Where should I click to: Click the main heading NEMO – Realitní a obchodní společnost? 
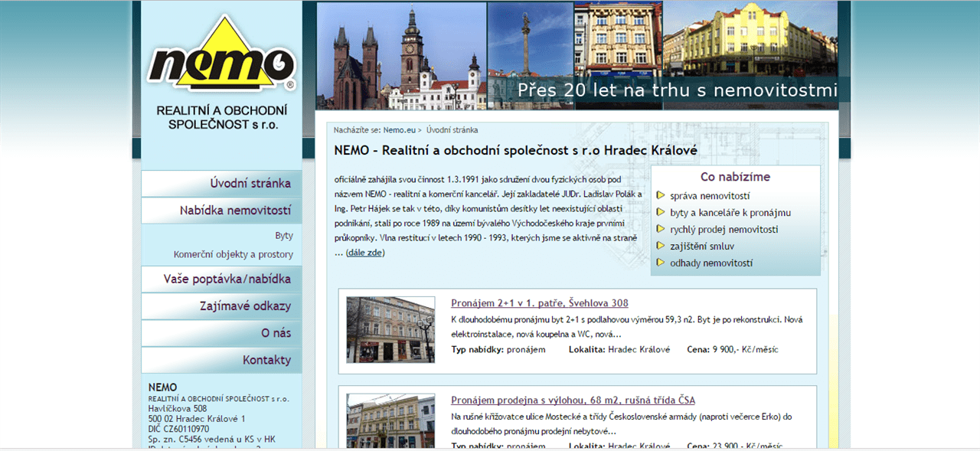(x=516, y=151)
